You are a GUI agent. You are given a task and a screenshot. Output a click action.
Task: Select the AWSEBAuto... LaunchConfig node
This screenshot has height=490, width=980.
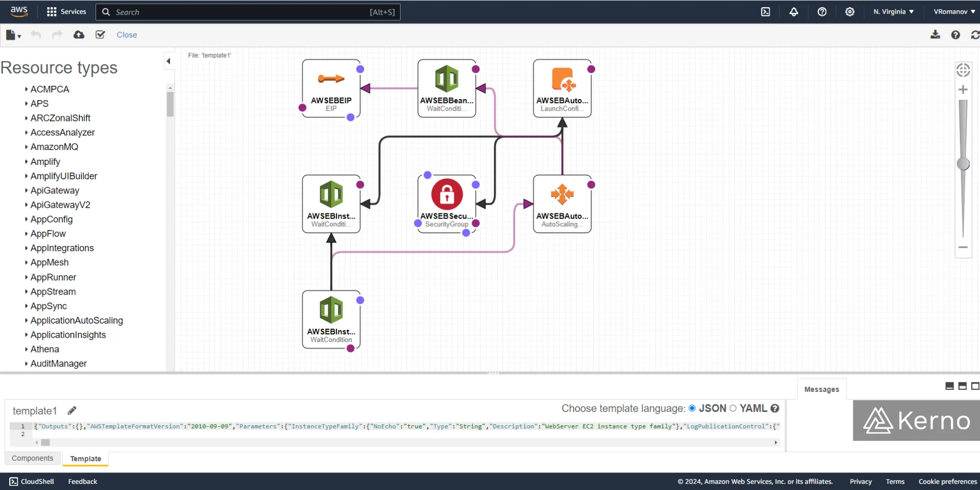pyautogui.click(x=562, y=88)
